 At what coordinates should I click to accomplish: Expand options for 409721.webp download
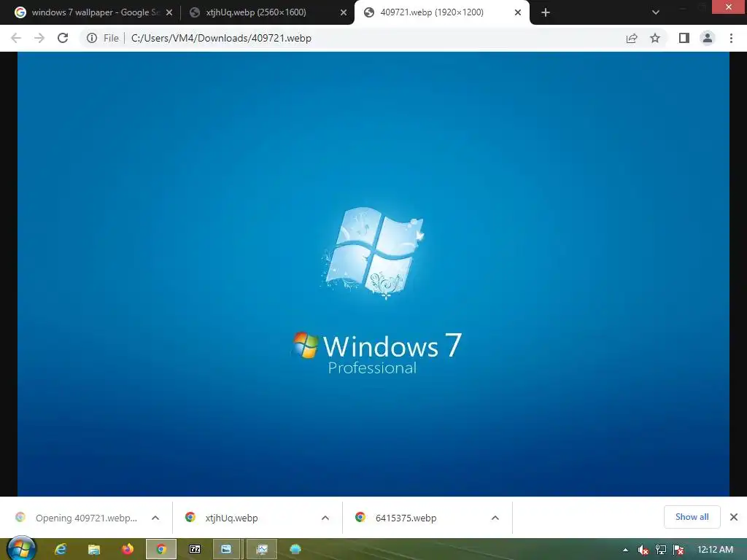[155, 518]
